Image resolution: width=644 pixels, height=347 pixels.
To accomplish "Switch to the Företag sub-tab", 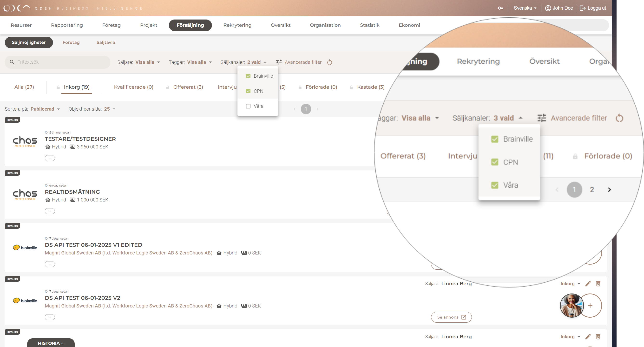I will (x=71, y=42).
